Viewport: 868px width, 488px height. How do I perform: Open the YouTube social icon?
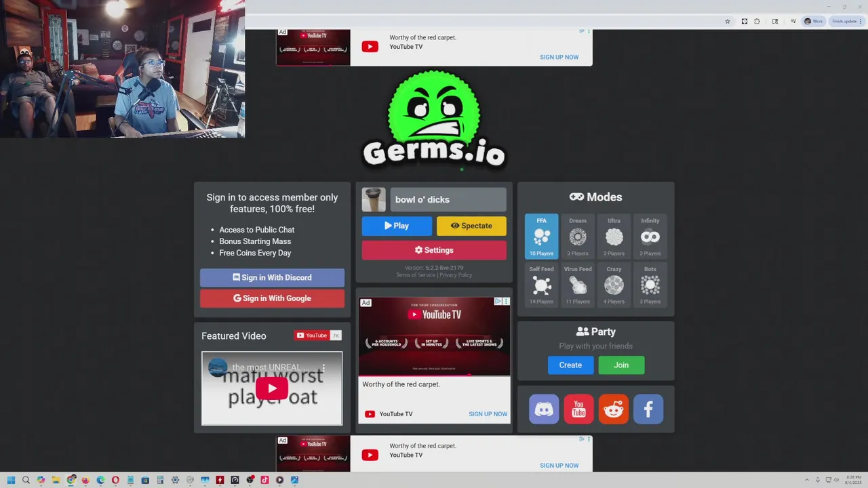tap(578, 409)
